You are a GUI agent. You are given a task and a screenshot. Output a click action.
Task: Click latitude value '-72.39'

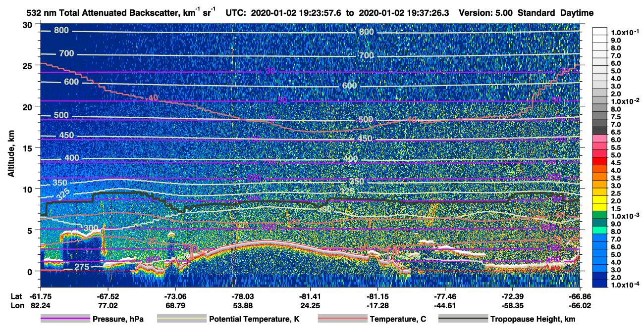(x=512, y=296)
